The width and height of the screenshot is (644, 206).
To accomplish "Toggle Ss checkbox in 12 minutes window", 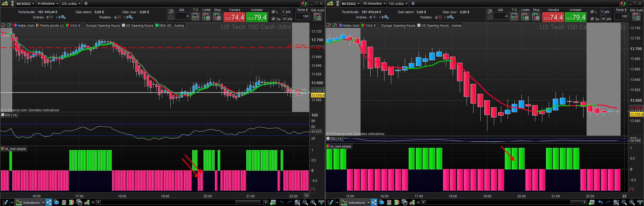I will (x=592, y=19).
